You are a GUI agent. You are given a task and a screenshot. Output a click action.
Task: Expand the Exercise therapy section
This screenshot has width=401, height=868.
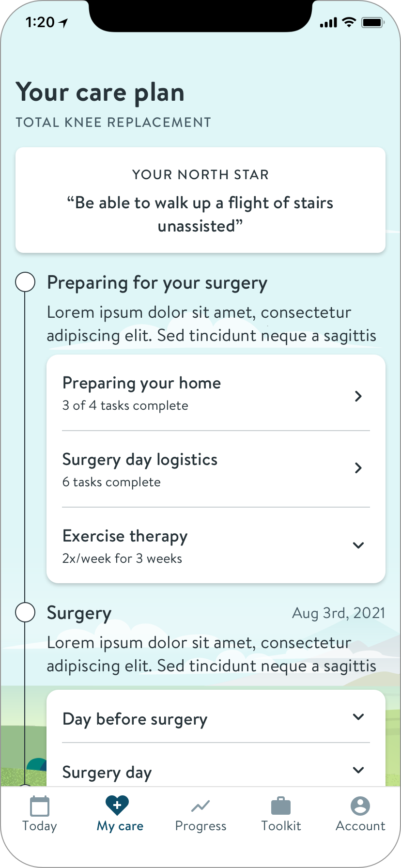click(x=358, y=545)
